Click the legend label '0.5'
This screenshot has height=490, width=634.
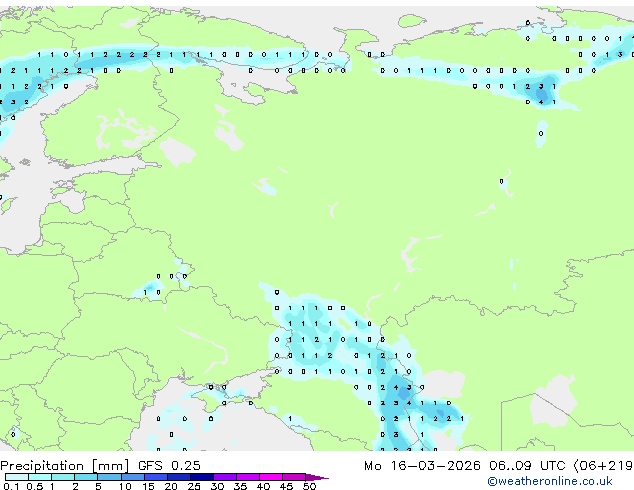(34, 486)
